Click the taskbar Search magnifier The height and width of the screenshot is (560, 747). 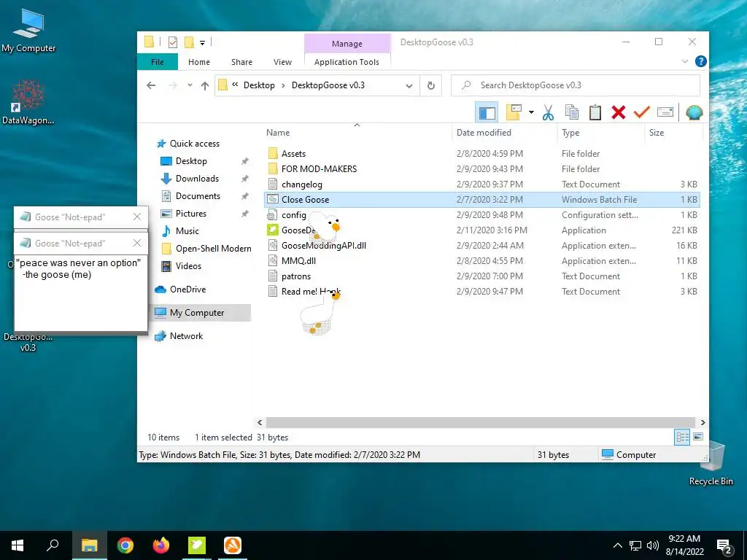pyautogui.click(x=53, y=545)
